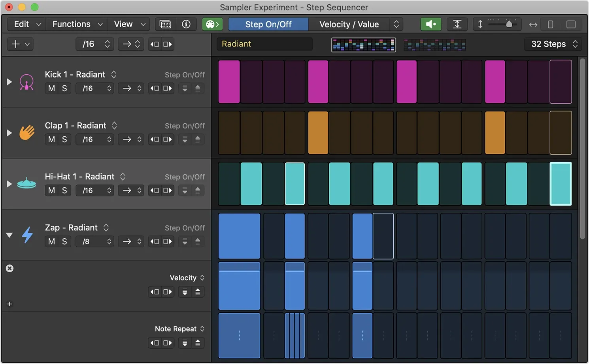589x364 pixels.
Task: Open the pattern step rate /16 popup
Action: pos(95,44)
